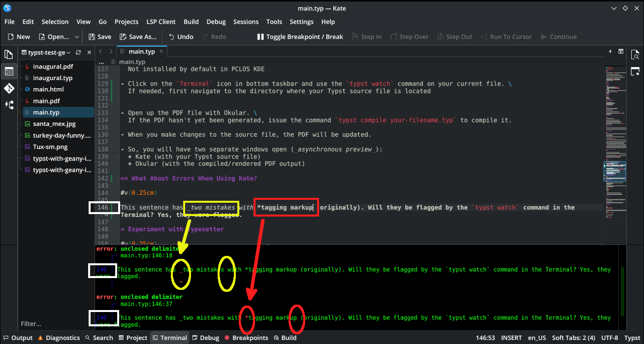Viewport: 644px width, 344px height.
Task: Open the right sidebar document search icon
Action: click(x=635, y=55)
